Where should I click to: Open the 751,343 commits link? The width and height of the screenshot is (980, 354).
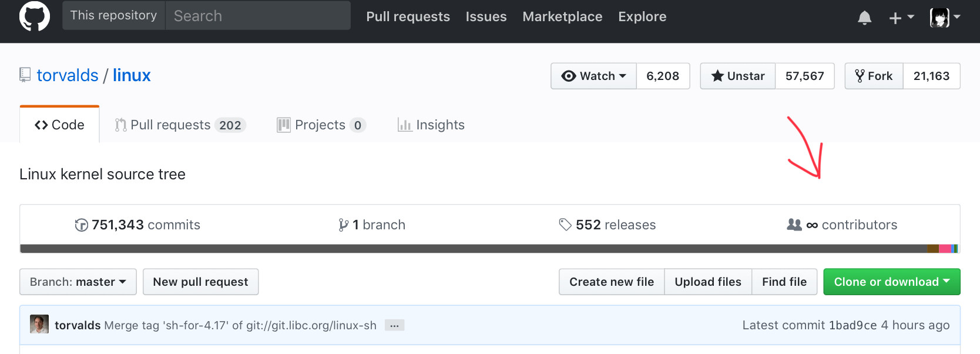coord(137,225)
